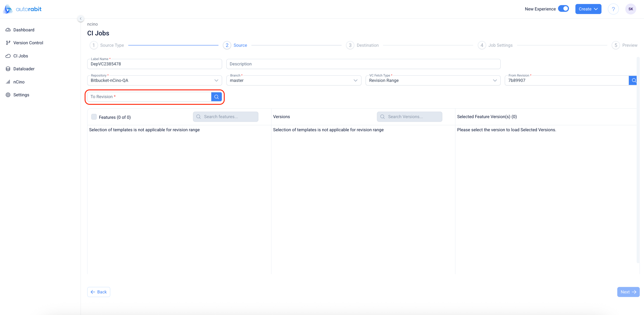Screen dimensions: 644x315
Task: Click the Dataloader database icon
Action: (8, 69)
